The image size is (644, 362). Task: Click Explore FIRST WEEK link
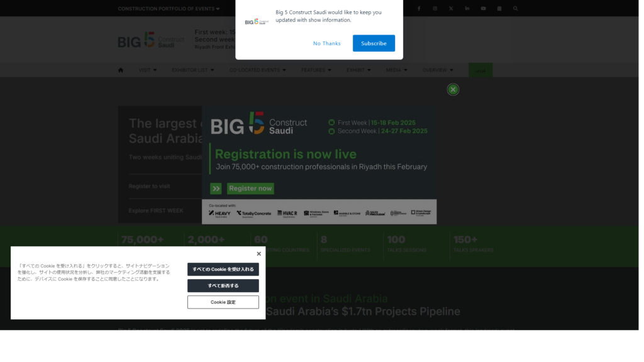tap(156, 211)
